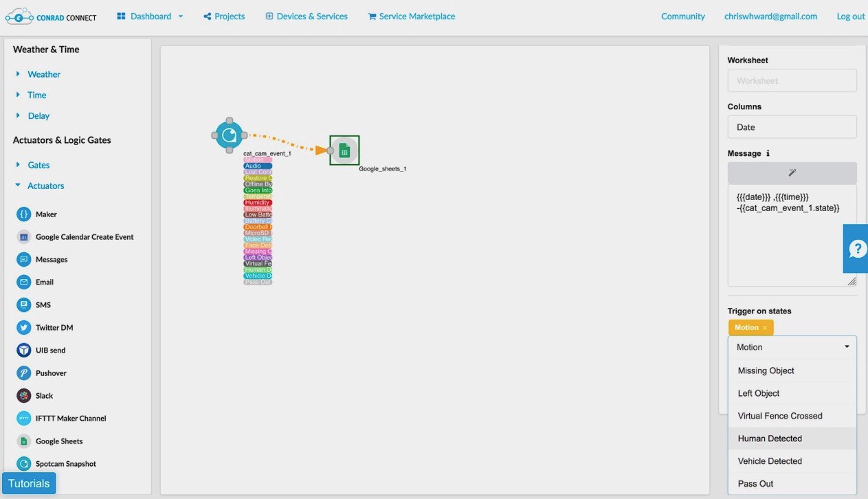Click Google_sheets_1 node's input connector

tap(331, 151)
